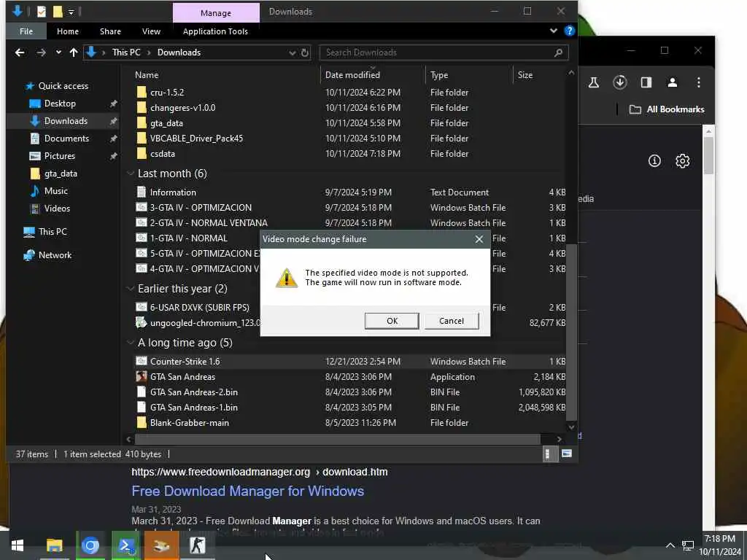The image size is (747, 560).
Task: Open the address bar history dropdown
Action: tap(292, 52)
